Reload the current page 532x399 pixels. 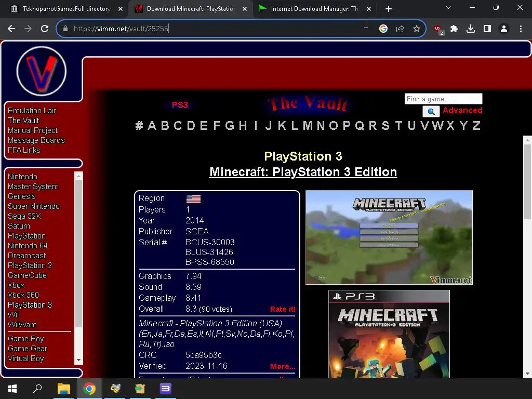coord(45,29)
